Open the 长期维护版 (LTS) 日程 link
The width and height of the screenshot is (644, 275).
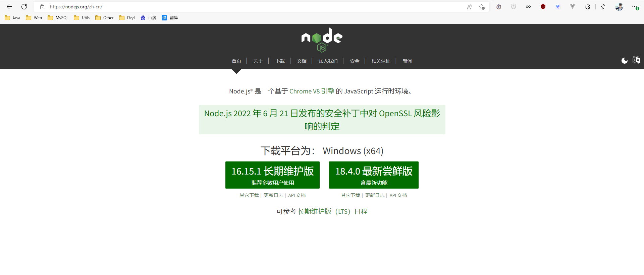[x=333, y=211]
